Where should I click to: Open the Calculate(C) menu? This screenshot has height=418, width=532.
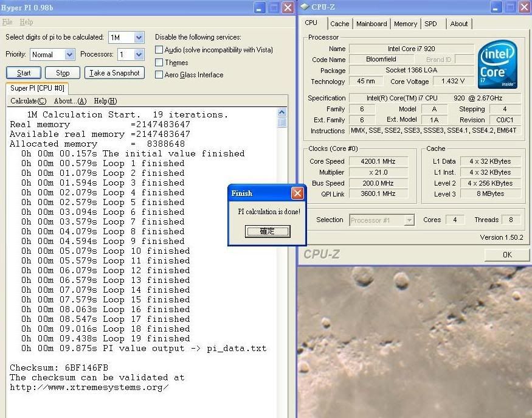pos(28,101)
